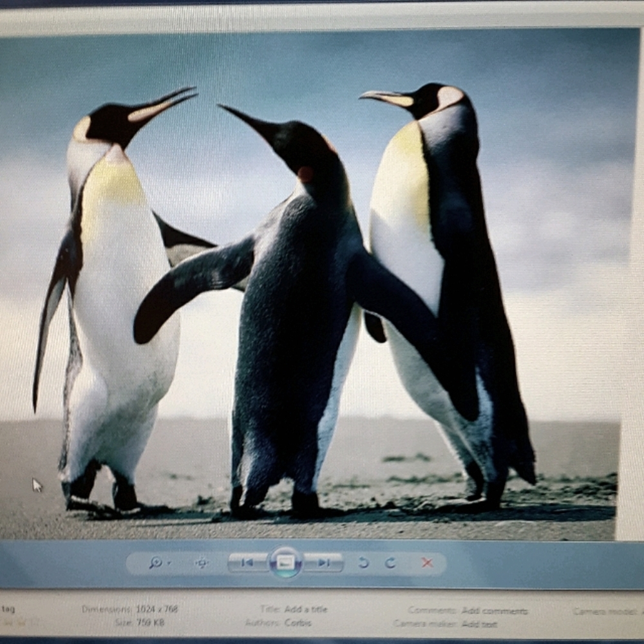Start the slide show
Screen dimensions: 644x644
tap(285, 562)
